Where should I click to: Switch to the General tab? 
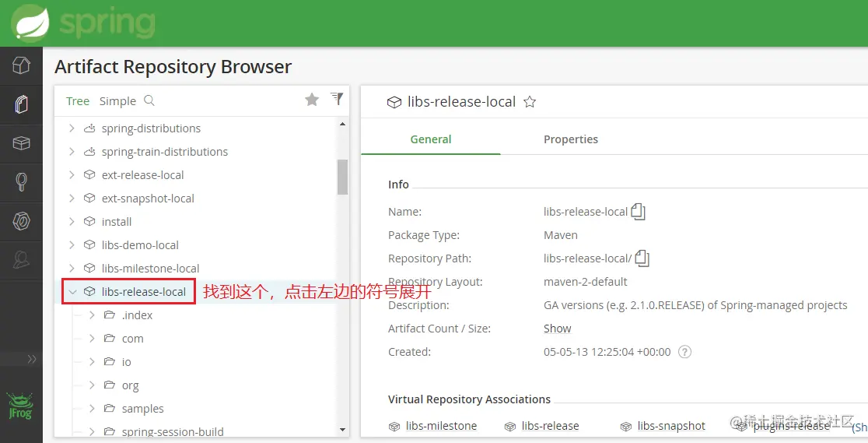[431, 139]
